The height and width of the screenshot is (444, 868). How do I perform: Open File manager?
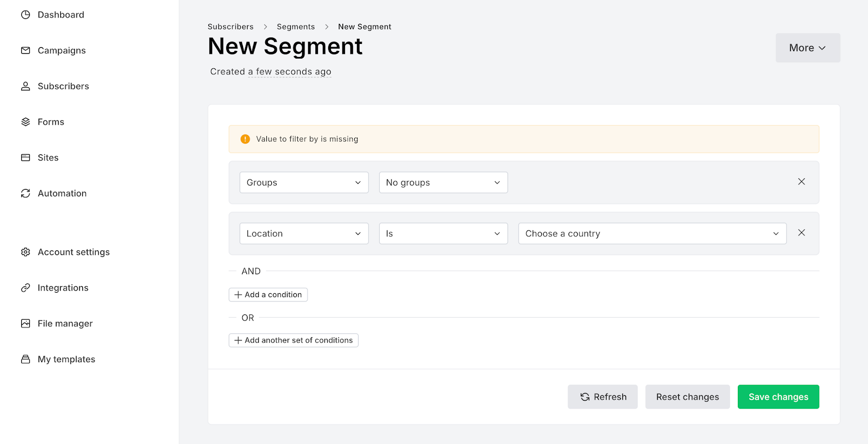click(x=65, y=324)
